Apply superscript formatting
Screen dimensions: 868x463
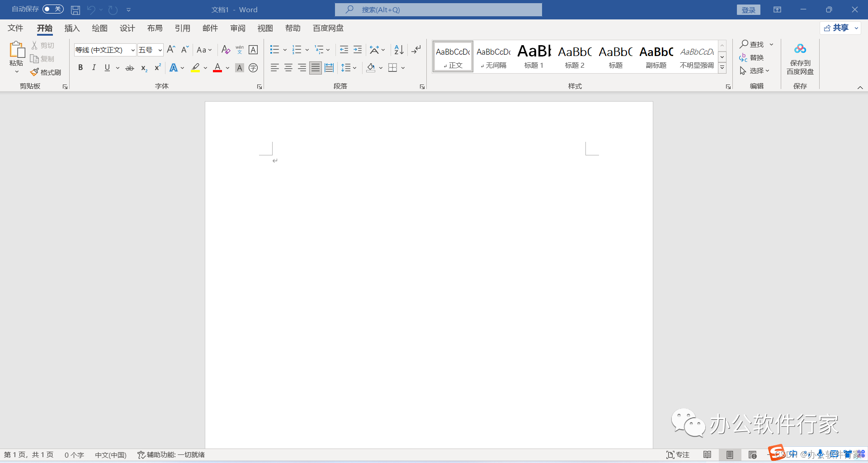pyautogui.click(x=157, y=68)
